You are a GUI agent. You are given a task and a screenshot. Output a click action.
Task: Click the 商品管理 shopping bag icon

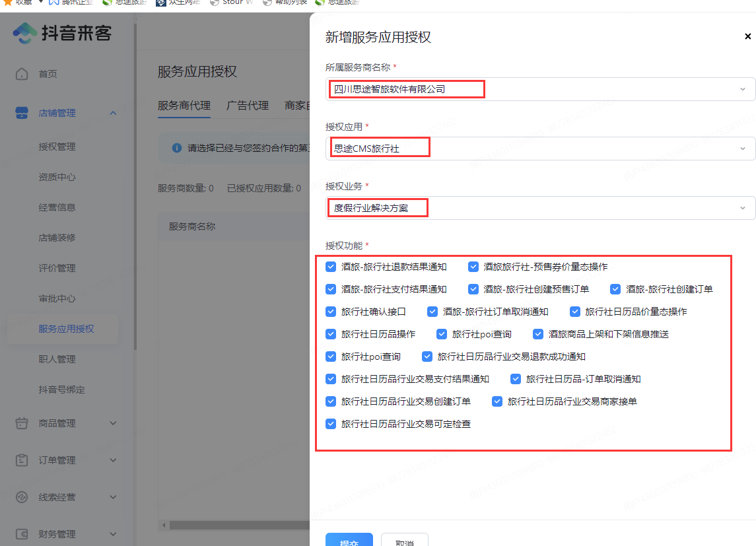22,423
